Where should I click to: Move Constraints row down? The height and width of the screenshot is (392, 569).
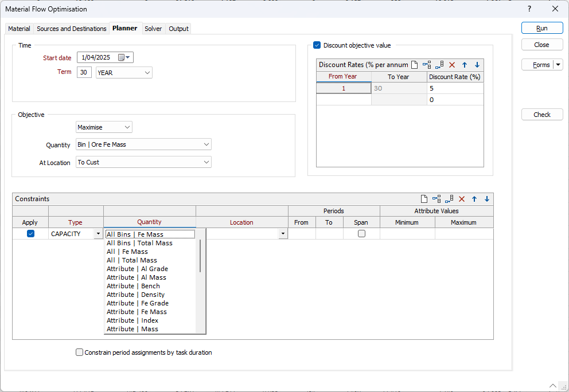point(487,199)
